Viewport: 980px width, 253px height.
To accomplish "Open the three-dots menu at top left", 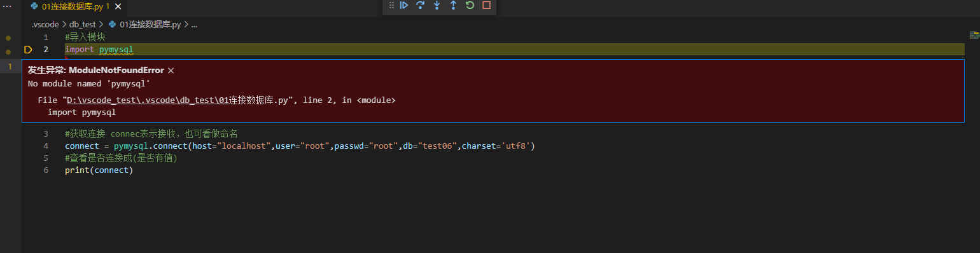I will (x=8, y=6).
